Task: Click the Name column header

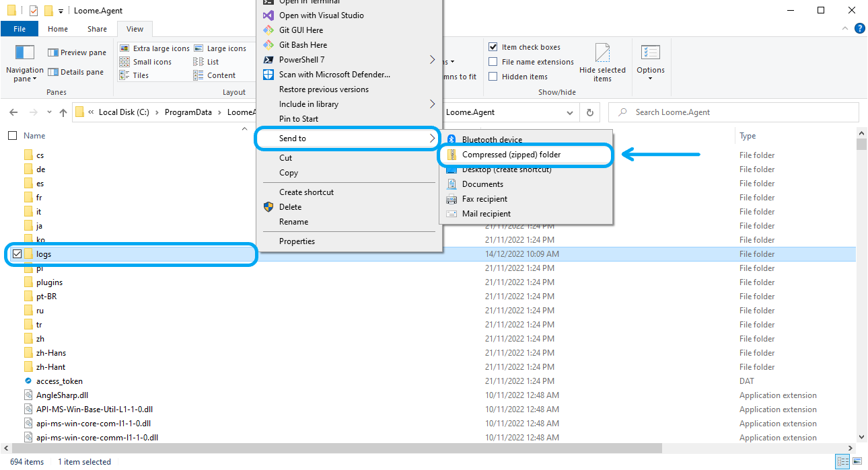Action: [34, 135]
